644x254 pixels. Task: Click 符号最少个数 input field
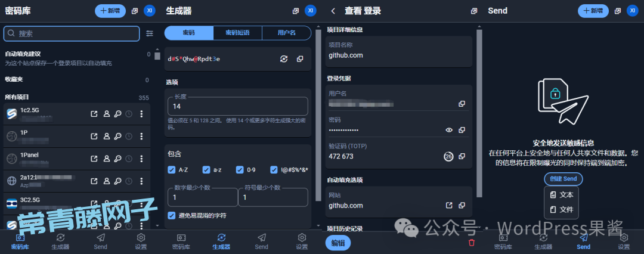[x=273, y=197]
